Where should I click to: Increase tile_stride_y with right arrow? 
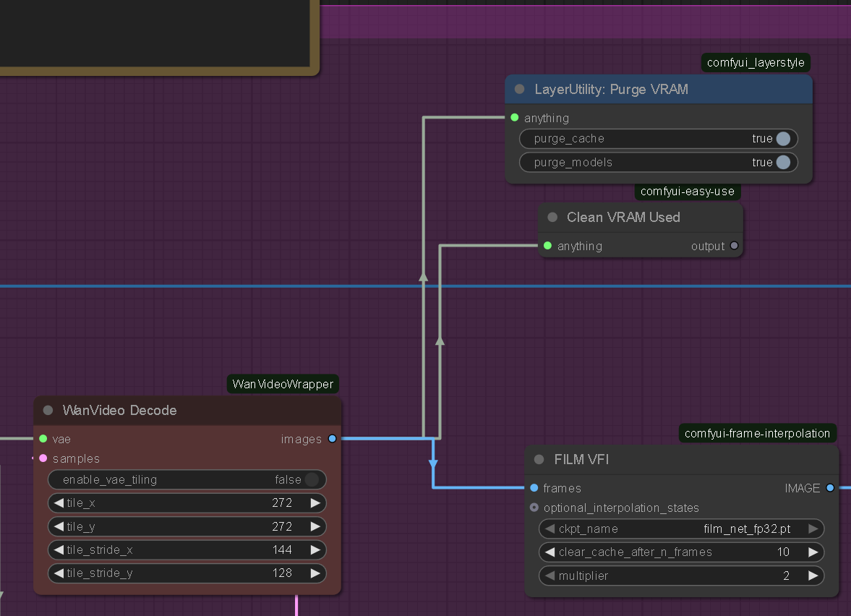[315, 573]
